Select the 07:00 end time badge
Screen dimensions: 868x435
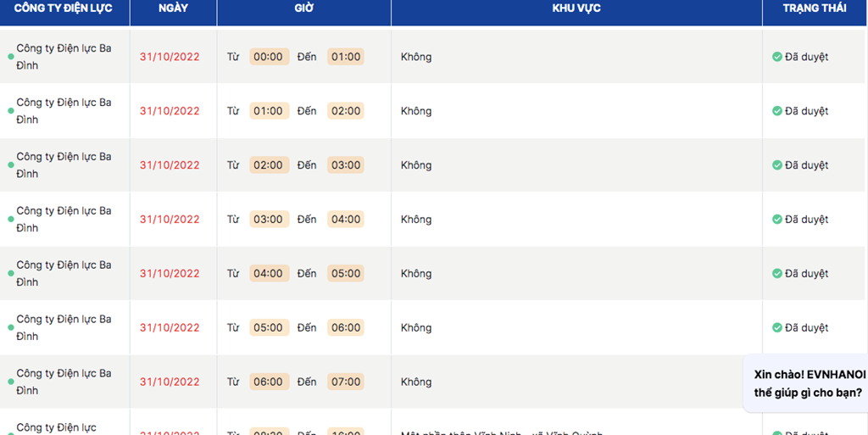(x=346, y=382)
